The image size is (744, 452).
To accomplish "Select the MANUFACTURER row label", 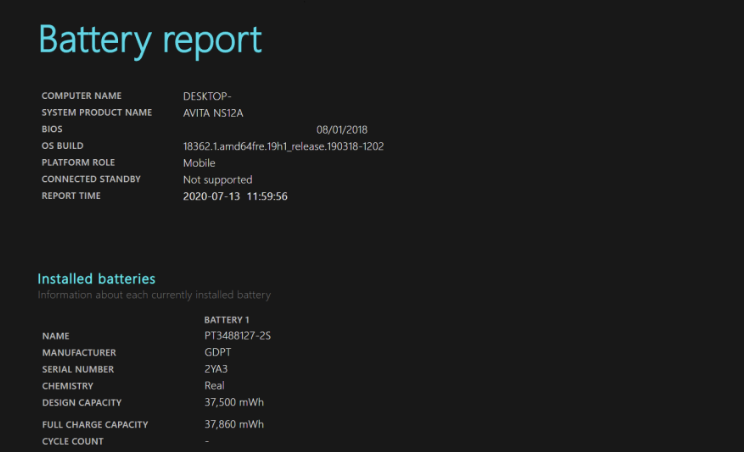I will (x=79, y=352).
